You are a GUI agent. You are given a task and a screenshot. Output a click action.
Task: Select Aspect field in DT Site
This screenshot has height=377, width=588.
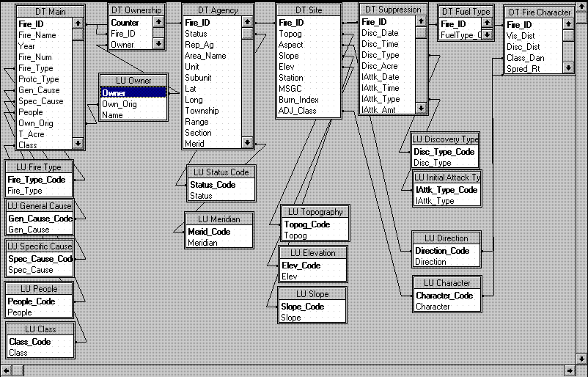pos(290,45)
